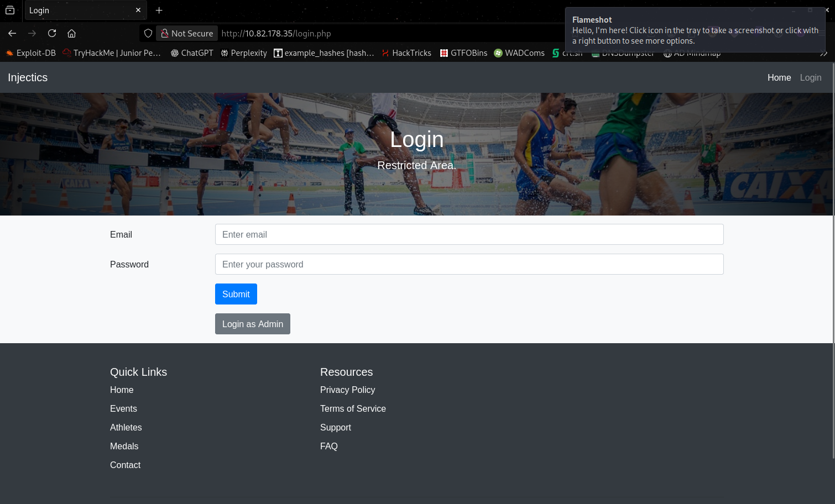Open the GTFOBins bookmark
The height and width of the screenshot is (504, 835).
pyautogui.click(x=463, y=53)
